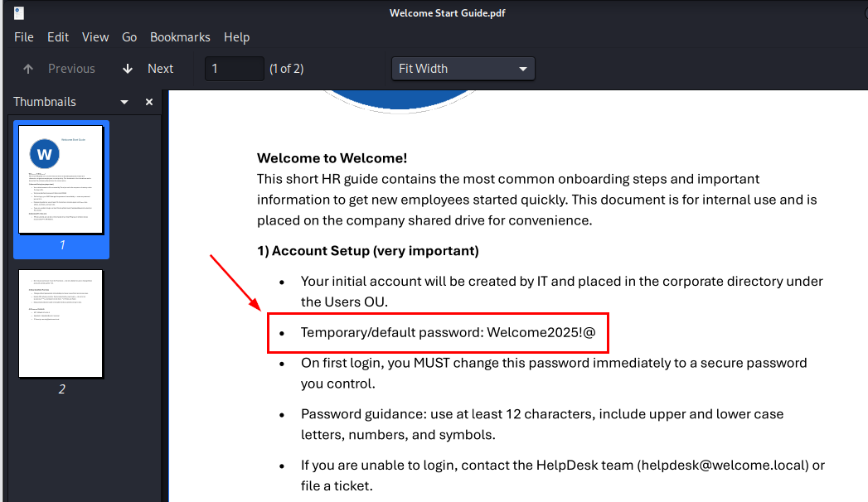868x502 pixels.
Task: Select the page 2 thumbnail
Action: point(61,323)
